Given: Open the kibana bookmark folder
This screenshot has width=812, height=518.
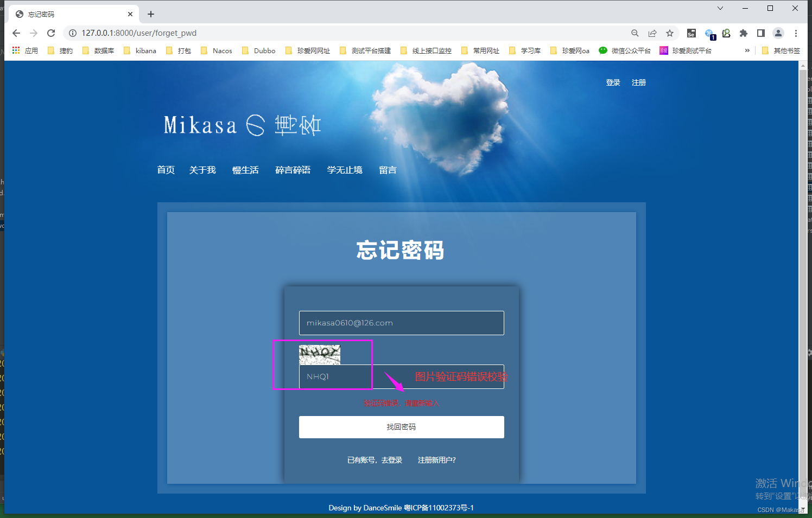Looking at the screenshot, I should point(140,50).
